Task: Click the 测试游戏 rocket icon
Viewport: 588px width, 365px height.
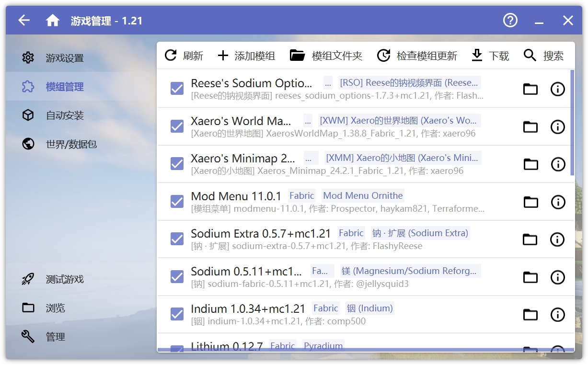Action: click(28, 279)
